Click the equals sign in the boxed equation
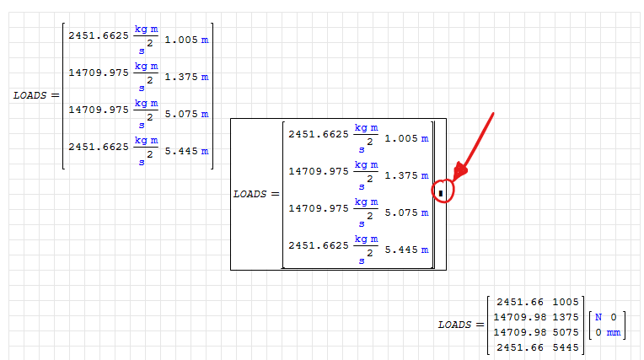644x360 pixels. point(275,194)
